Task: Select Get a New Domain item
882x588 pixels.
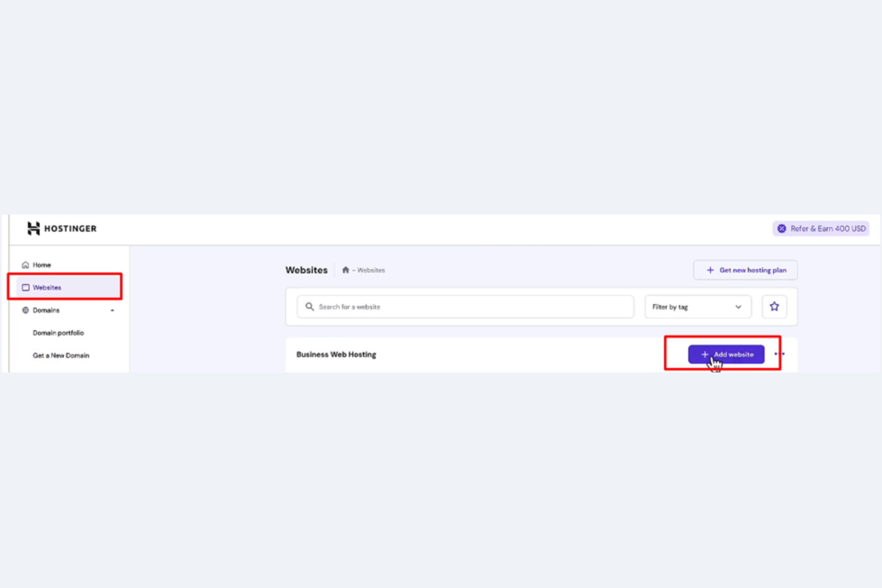Action: pos(61,355)
